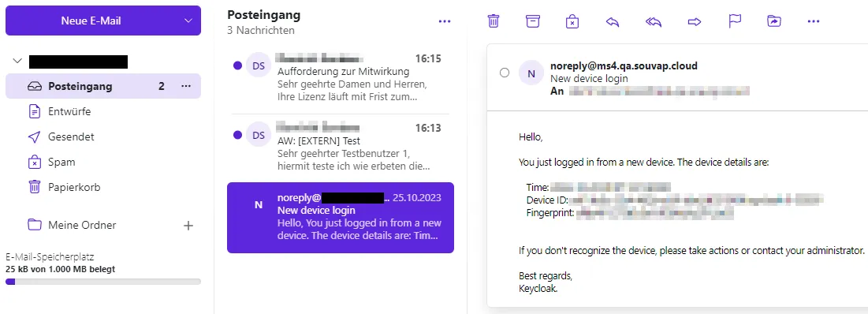Viewport: 868px width, 314px height.
Task: Collapse the account folder tree chevron
Action: [17, 61]
